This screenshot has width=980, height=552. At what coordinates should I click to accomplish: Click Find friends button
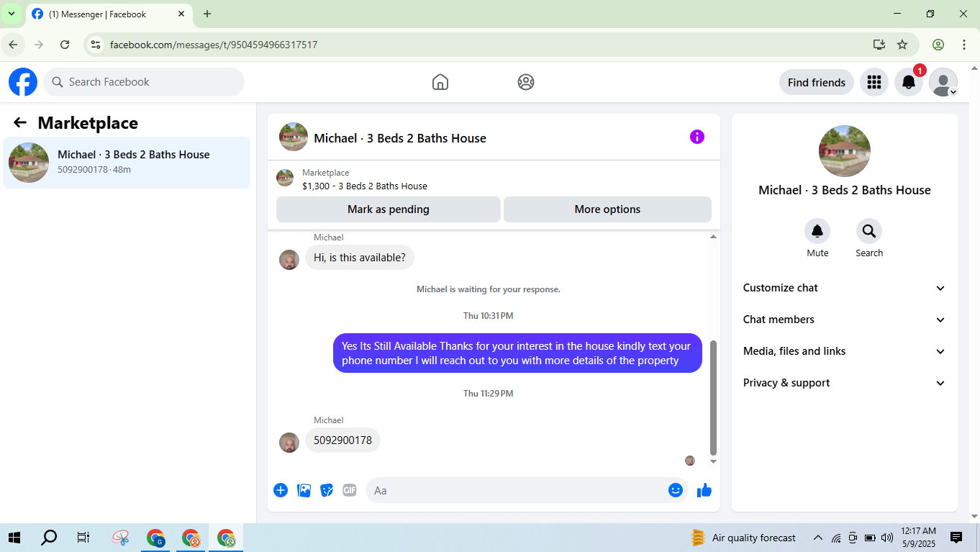[817, 82]
